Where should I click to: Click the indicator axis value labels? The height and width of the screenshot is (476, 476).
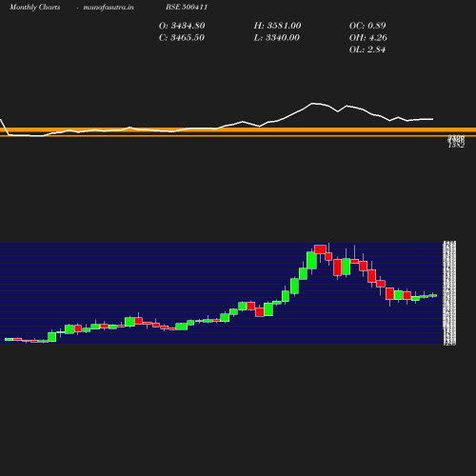point(456,141)
